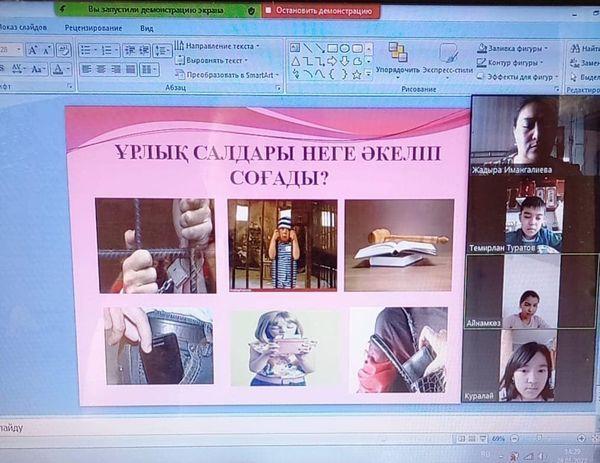Select the Куралай video tile
The image size is (600, 463).
528,366
